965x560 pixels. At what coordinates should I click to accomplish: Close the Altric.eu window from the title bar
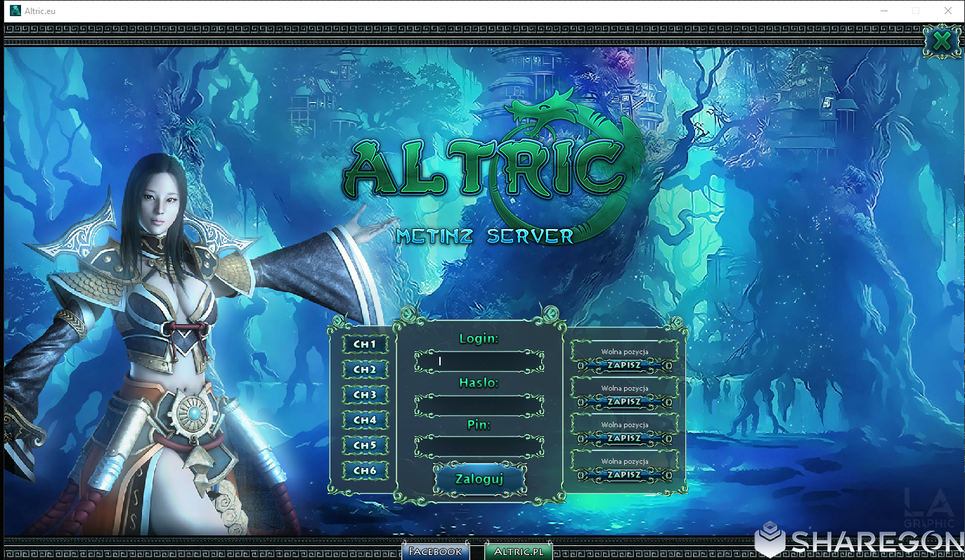point(947,11)
